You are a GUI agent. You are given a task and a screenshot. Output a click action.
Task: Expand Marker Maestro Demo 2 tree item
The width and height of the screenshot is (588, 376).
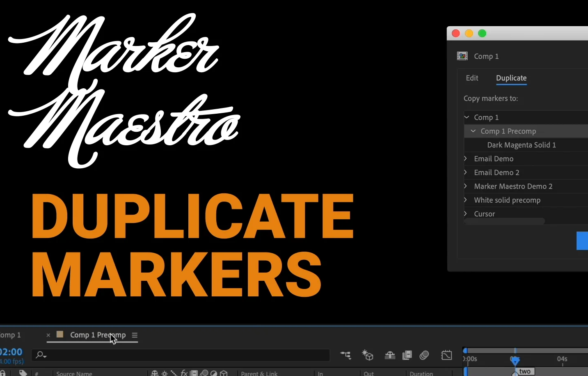466,186
